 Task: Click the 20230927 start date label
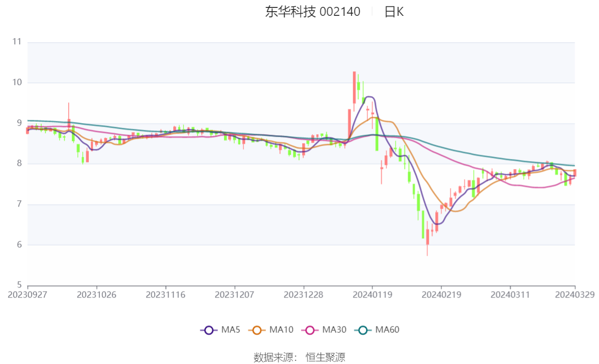pos(27,295)
